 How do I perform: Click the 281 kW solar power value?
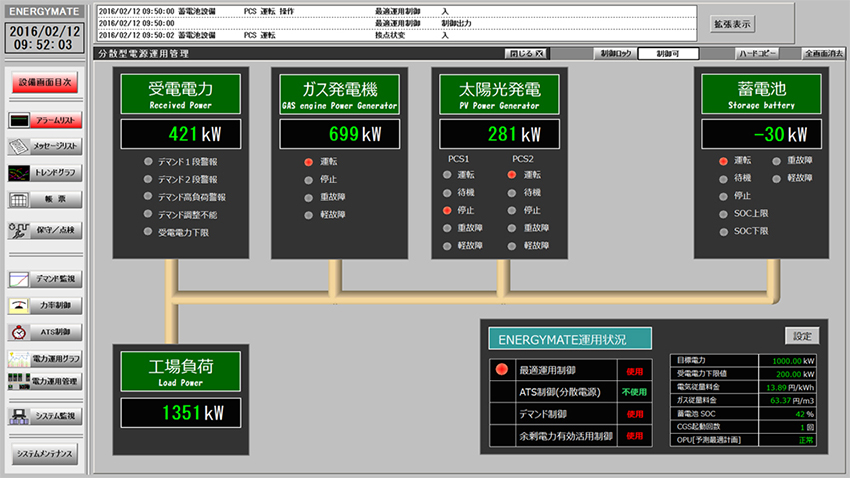click(499, 134)
